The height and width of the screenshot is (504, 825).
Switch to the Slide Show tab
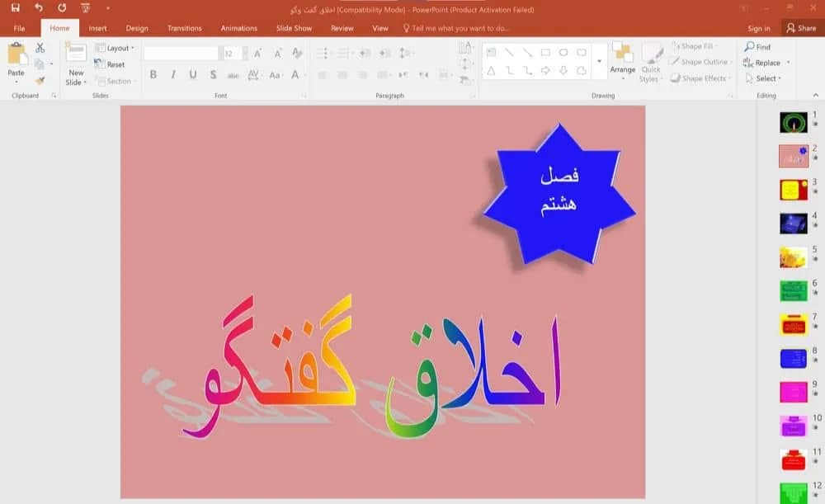pyautogui.click(x=295, y=28)
